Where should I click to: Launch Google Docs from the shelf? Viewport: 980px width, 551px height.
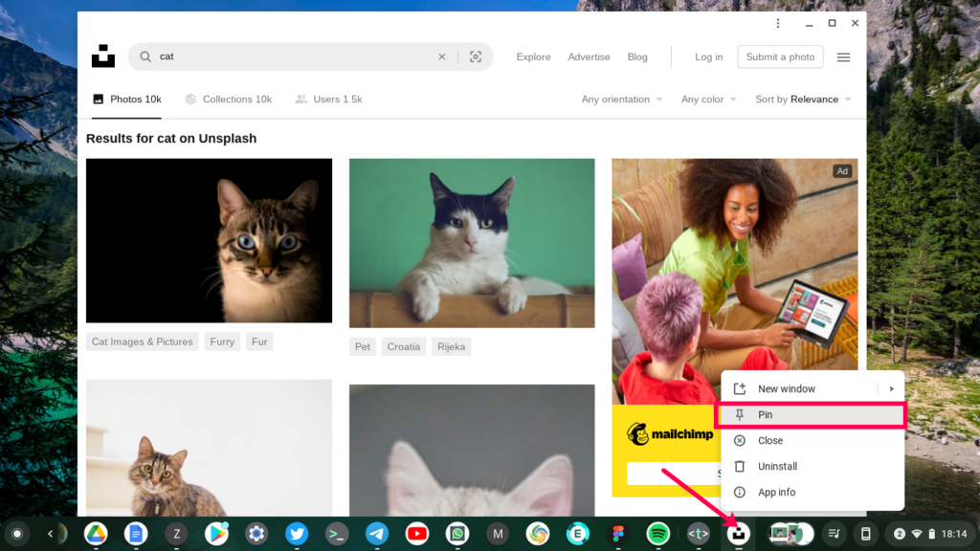pyautogui.click(x=136, y=534)
